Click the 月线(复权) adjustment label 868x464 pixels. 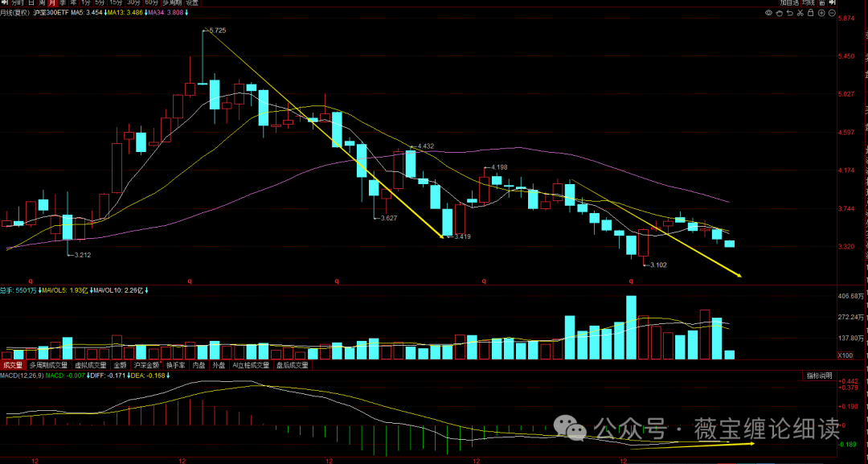pyautogui.click(x=15, y=12)
